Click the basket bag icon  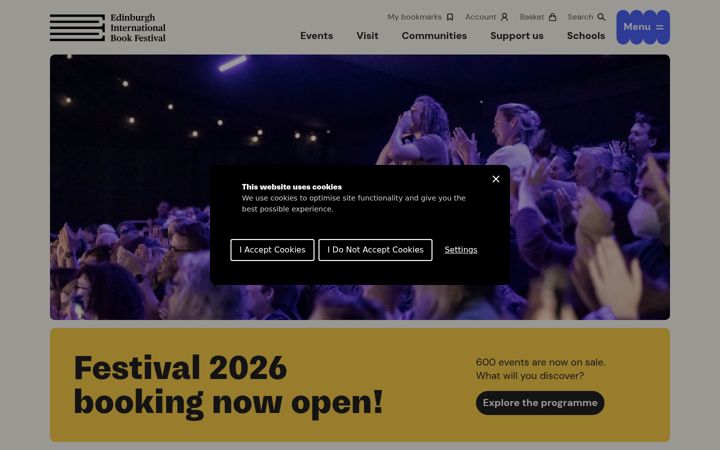coord(552,17)
